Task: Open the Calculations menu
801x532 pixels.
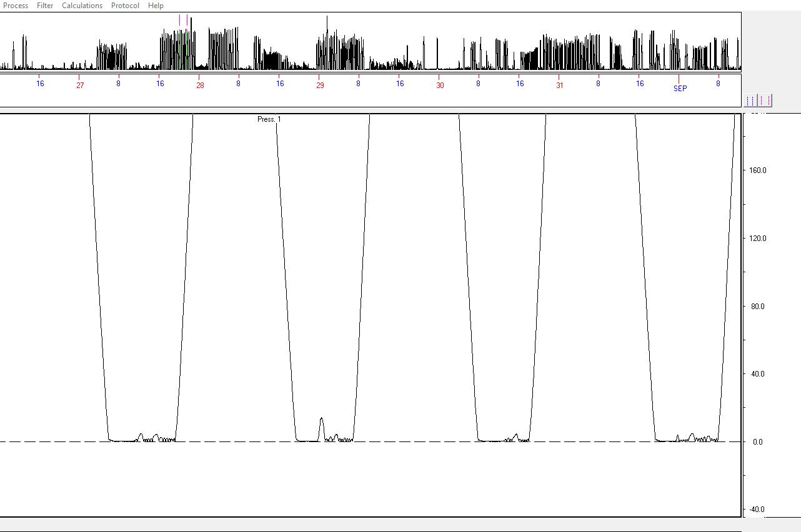Action: click(x=82, y=6)
